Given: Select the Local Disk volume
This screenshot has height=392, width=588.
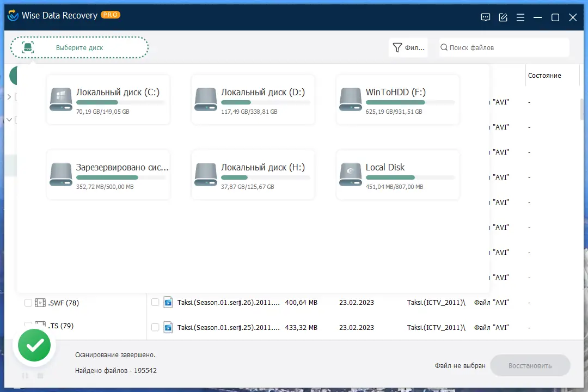Looking at the screenshot, I should (x=397, y=175).
